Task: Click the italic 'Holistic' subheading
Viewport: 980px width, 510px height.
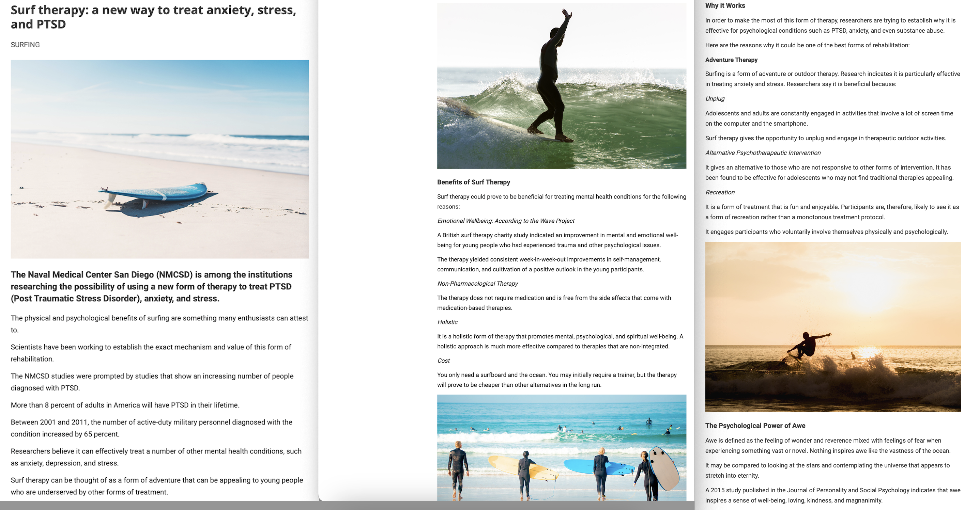Action: 447,322
